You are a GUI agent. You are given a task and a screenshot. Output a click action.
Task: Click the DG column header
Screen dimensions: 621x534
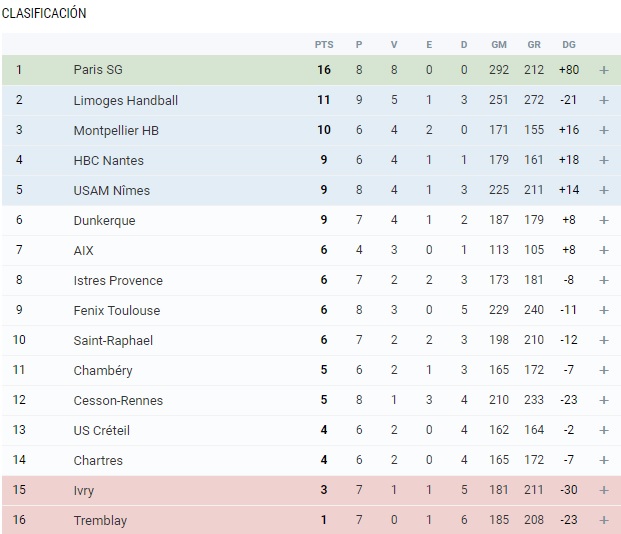569,44
